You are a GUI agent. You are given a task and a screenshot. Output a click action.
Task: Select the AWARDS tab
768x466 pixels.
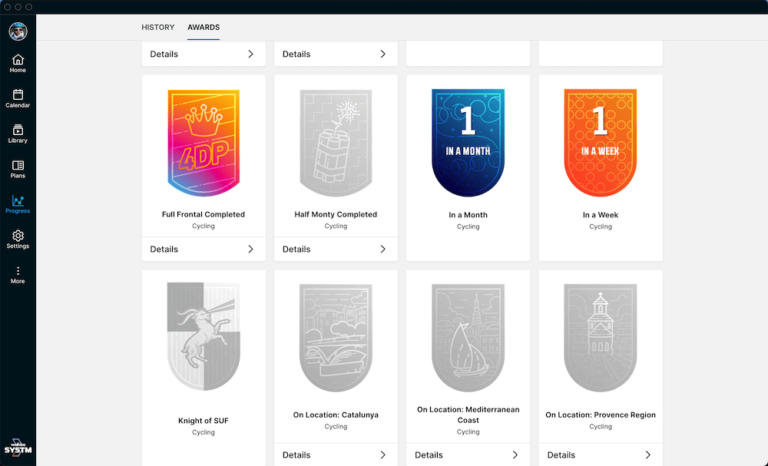(x=203, y=27)
